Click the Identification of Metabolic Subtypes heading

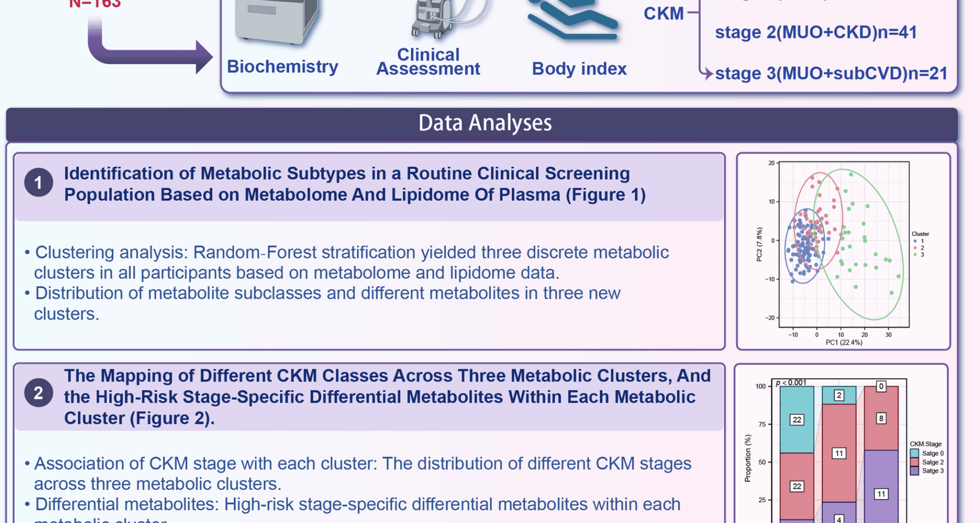[x=355, y=184]
